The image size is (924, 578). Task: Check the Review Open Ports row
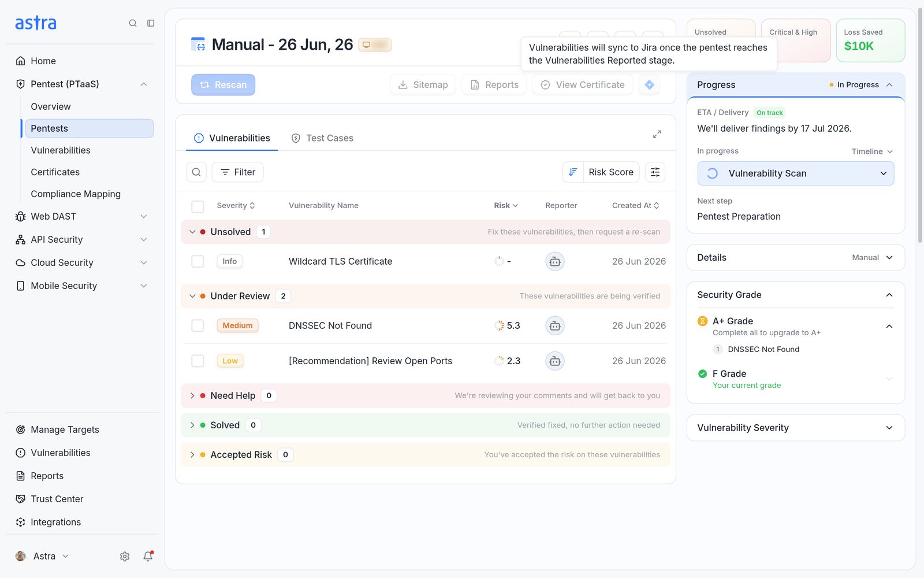[x=198, y=361]
